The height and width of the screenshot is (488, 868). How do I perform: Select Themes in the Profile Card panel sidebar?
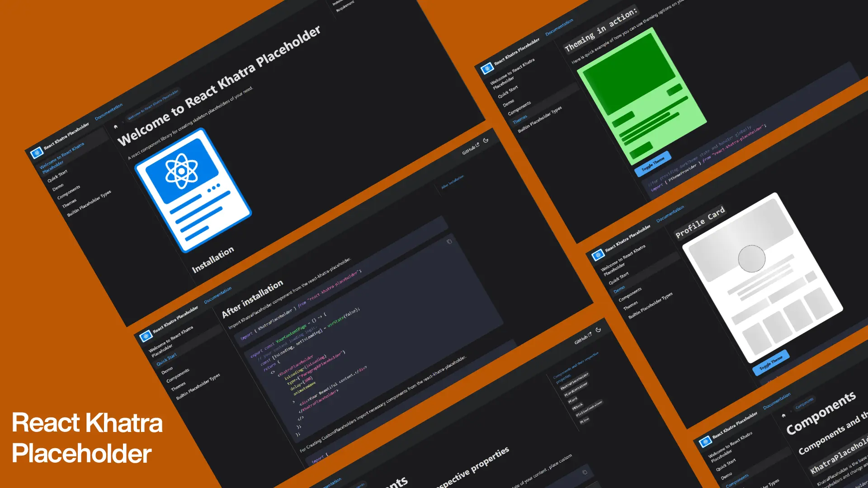pyautogui.click(x=631, y=305)
